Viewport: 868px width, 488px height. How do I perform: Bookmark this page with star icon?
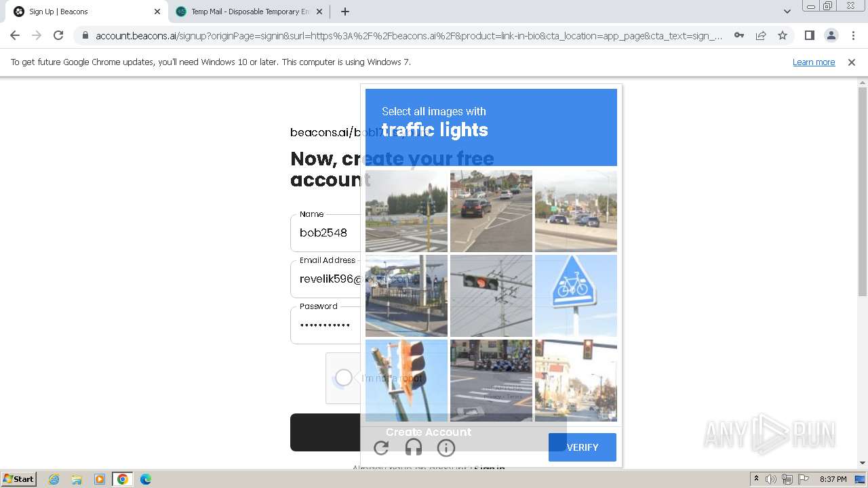[783, 35]
